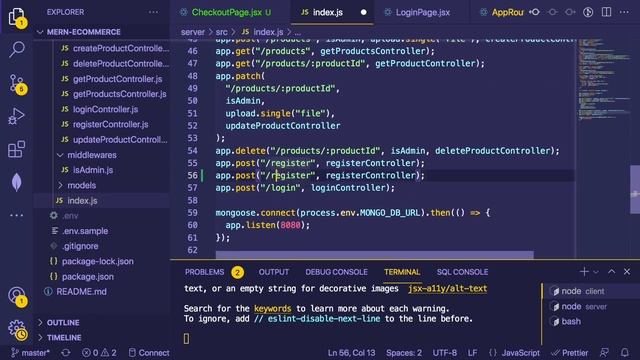Click the go back navigation icon in editor toolbar
Image resolution: width=640 pixels, height=360 pixels.
coord(534,12)
